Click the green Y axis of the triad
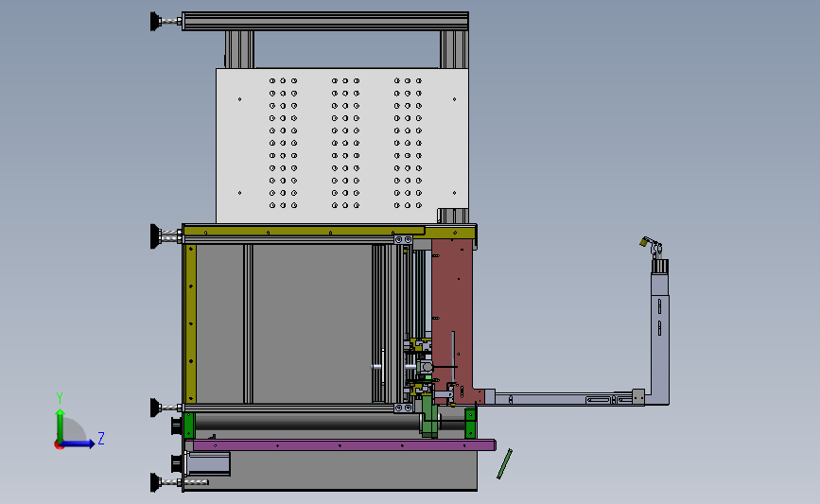 [x=61, y=425]
